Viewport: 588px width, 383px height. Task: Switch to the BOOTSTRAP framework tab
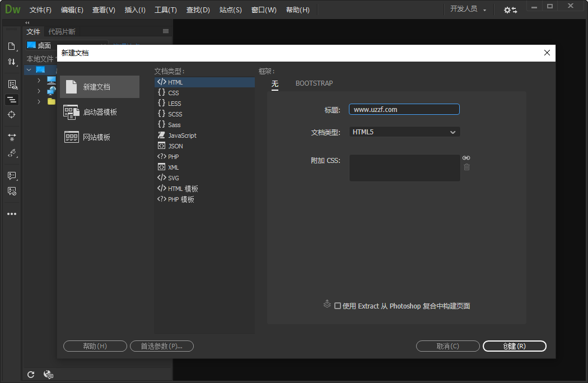(314, 83)
